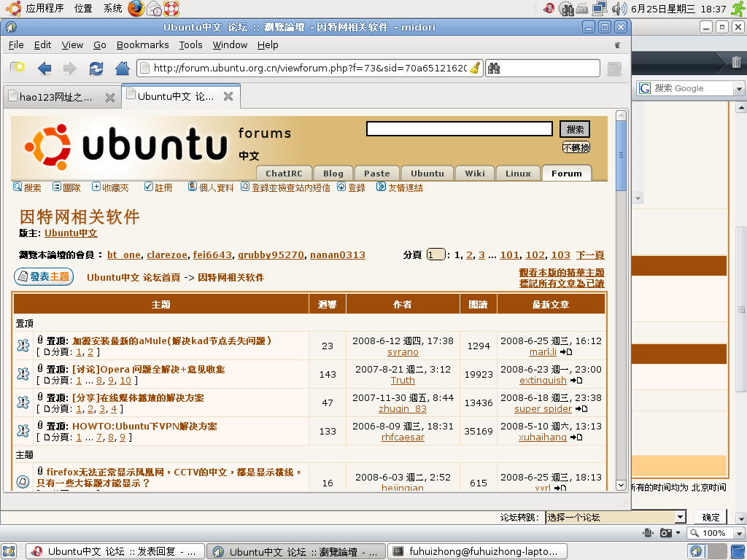Click the Midori Back arrow button
Viewport: 747px width, 560px height.
44,69
